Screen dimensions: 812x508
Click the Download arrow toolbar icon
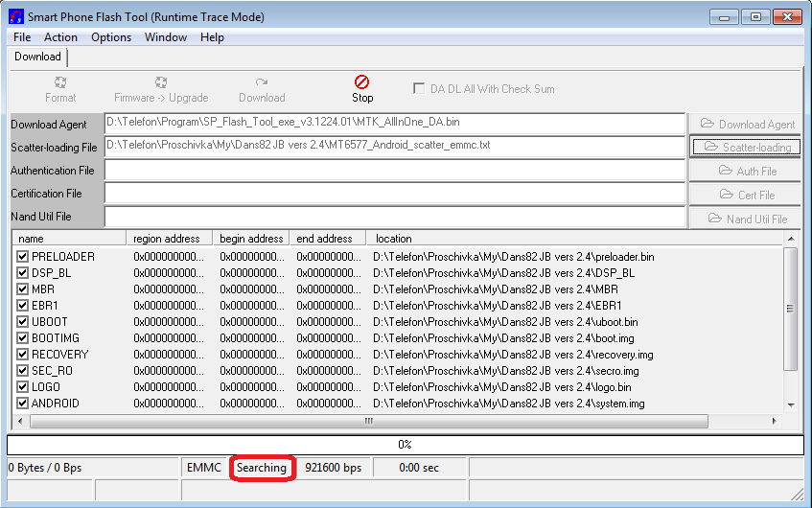click(262, 81)
